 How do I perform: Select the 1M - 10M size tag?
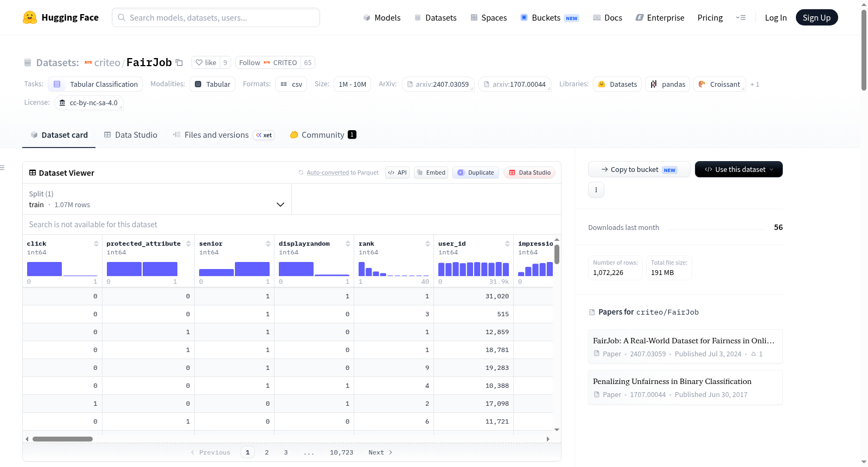point(353,84)
